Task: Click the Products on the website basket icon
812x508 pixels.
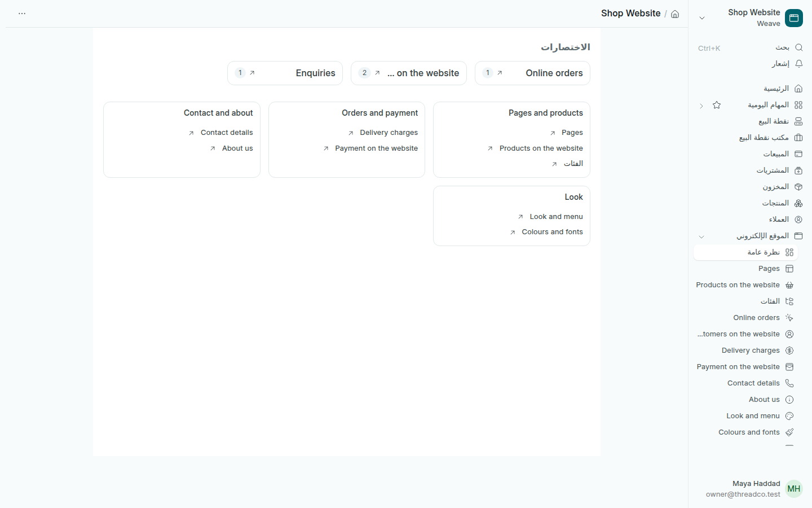Action: point(789,285)
